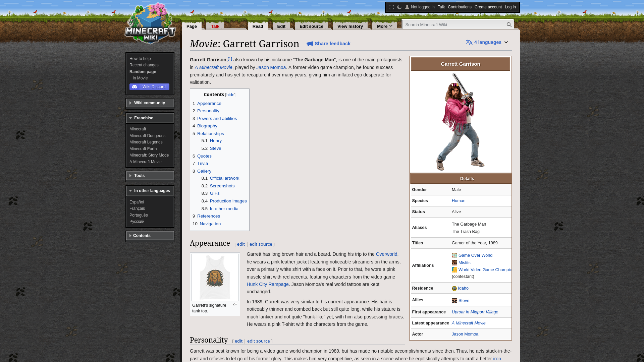Expand the Wiki community sidebar section
This screenshot has width=644, height=362.
(x=150, y=103)
